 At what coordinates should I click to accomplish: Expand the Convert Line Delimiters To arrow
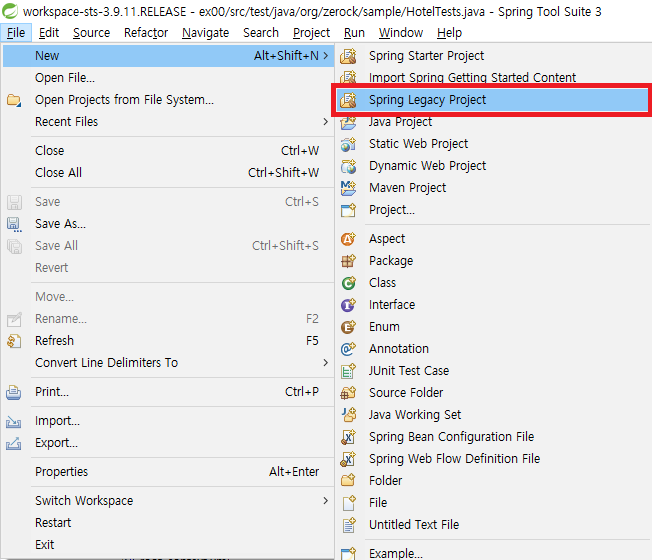tap(326, 363)
